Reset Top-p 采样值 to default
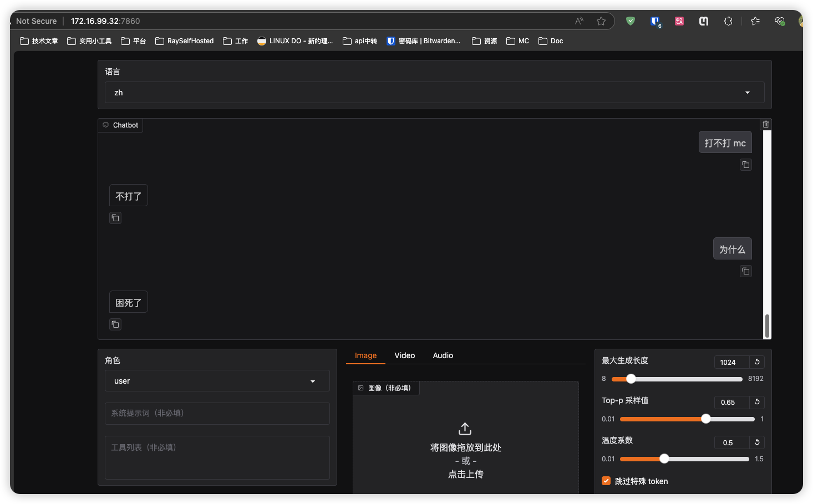Viewport: 813px width, 504px height. pos(757,402)
